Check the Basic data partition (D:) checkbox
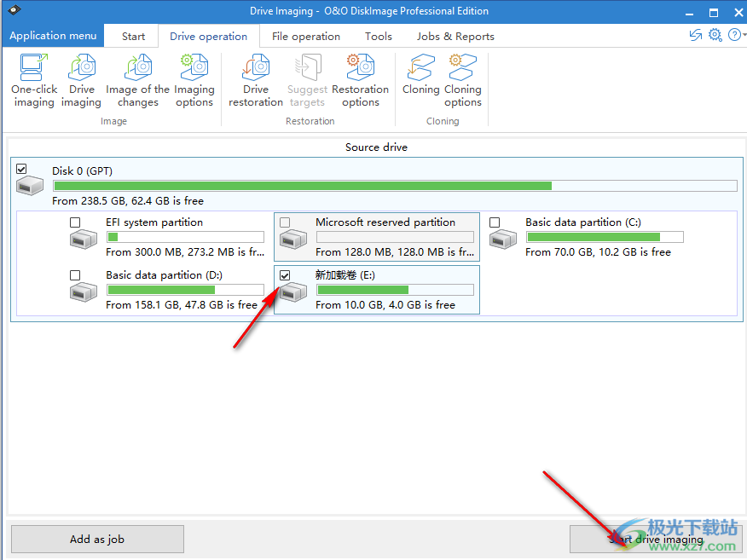Image resolution: width=747 pixels, height=560 pixels. point(75,275)
